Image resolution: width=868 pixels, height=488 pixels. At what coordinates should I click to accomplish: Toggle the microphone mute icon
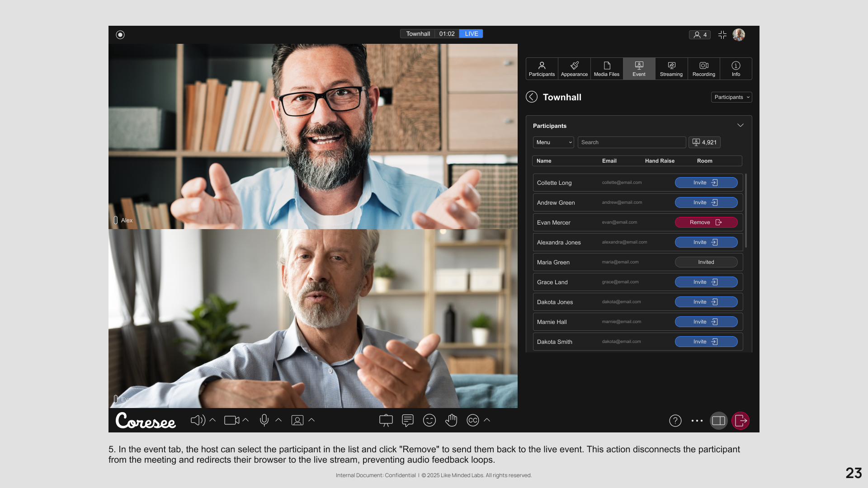(x=264, y=420)
